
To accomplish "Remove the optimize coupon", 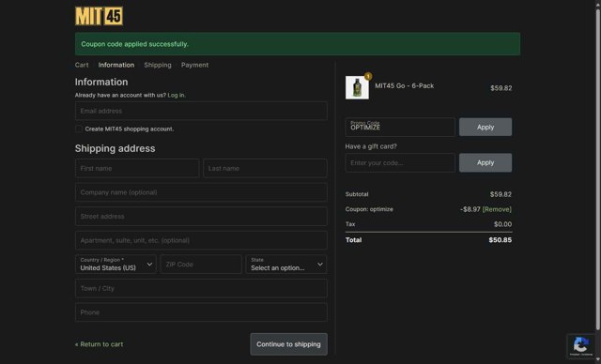I will 497,209.
